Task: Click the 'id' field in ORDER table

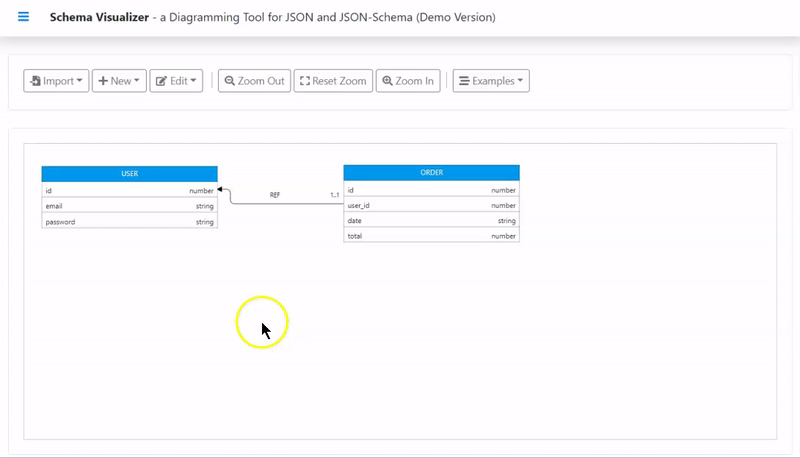Action: pyautogui.click(x=432, y=190)
